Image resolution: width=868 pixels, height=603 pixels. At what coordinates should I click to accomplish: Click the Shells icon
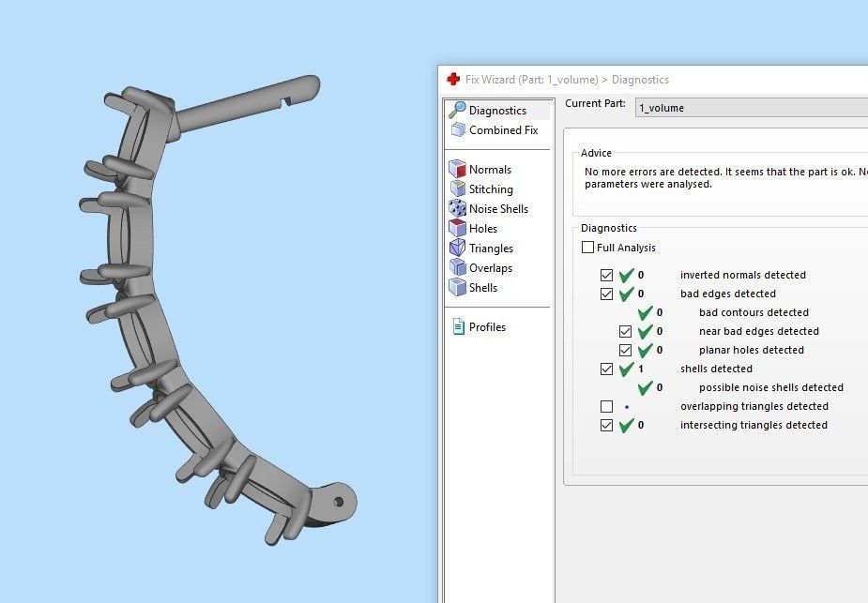pos(457,287)
